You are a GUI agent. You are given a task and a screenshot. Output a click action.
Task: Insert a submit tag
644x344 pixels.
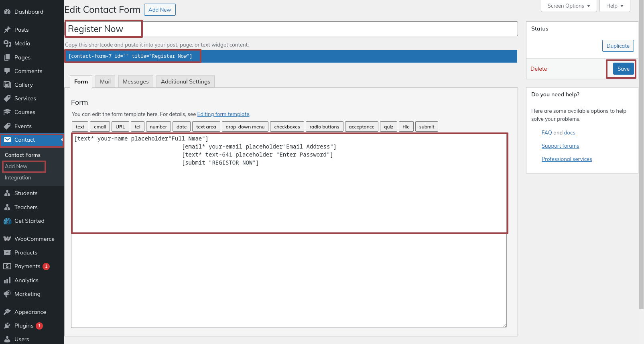pos(427,126)
